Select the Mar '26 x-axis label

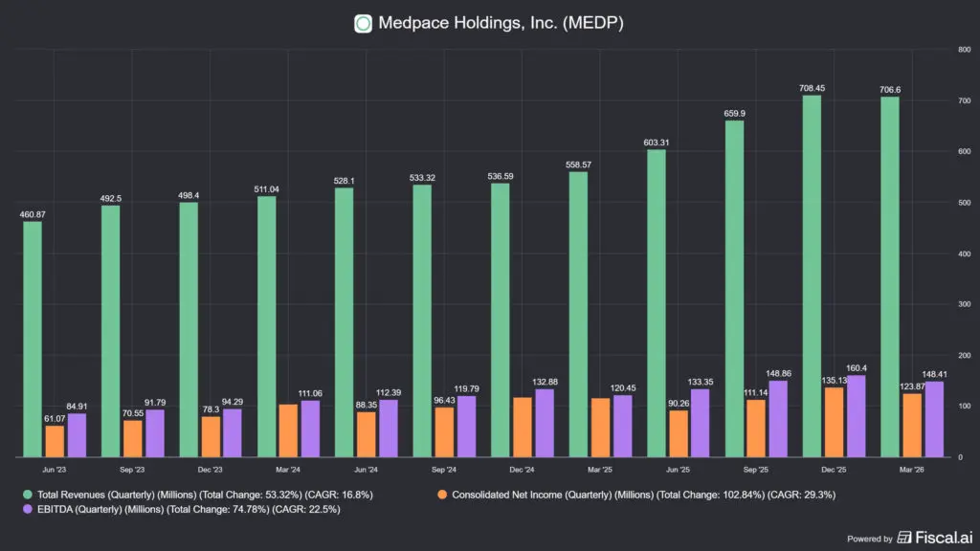point(911,469)
